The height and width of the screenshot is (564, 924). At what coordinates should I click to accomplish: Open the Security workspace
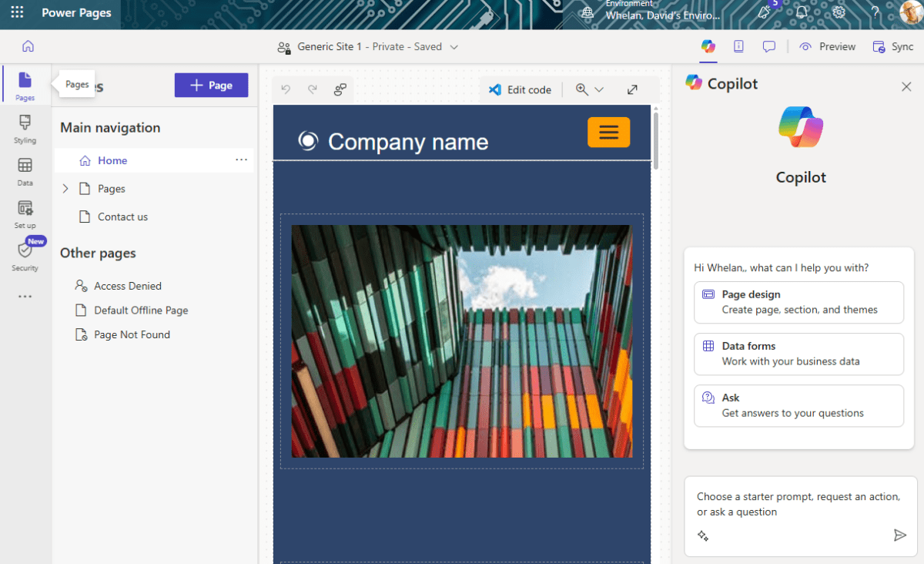(25, 257)
